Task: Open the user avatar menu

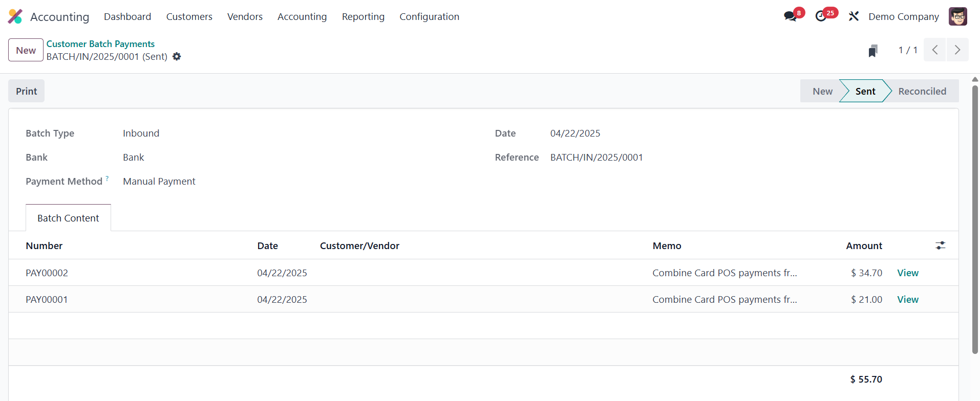Action: coord(957,16)
